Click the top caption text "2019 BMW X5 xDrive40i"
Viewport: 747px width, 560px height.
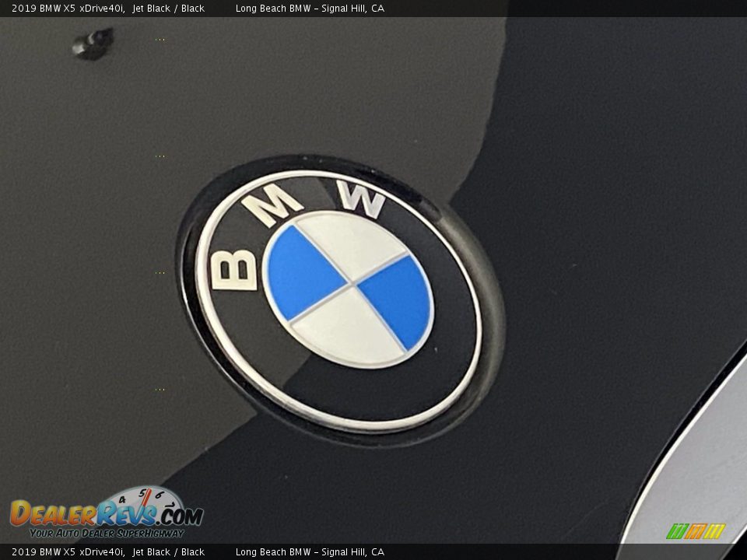click(x=68, y=8)
